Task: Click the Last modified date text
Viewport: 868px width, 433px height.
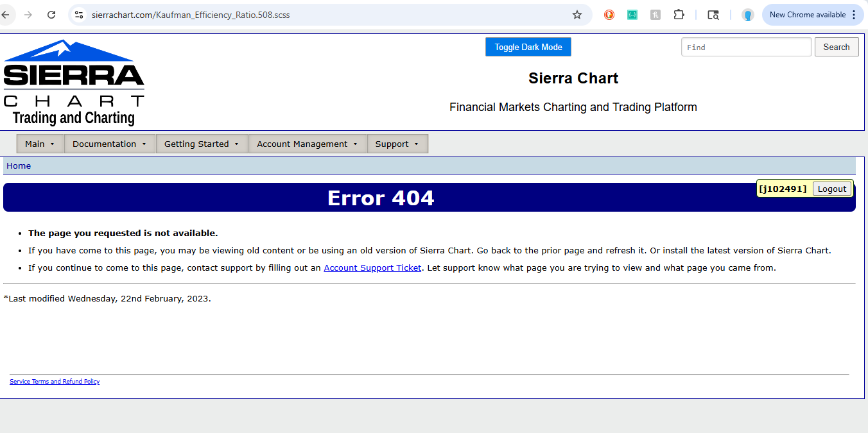Action: [x=107, y=298]
